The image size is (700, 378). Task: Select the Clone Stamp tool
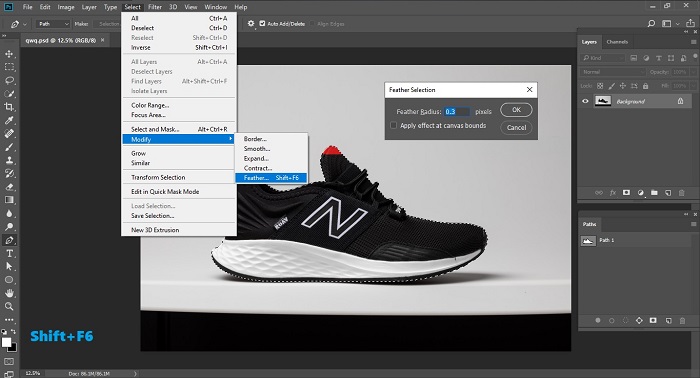click(x=9, y=160)
